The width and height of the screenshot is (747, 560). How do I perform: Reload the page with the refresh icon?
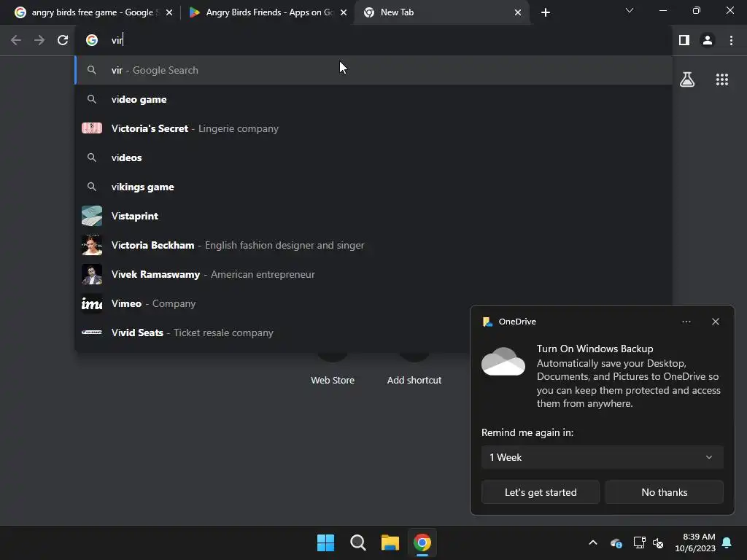(x=63, y=41)
